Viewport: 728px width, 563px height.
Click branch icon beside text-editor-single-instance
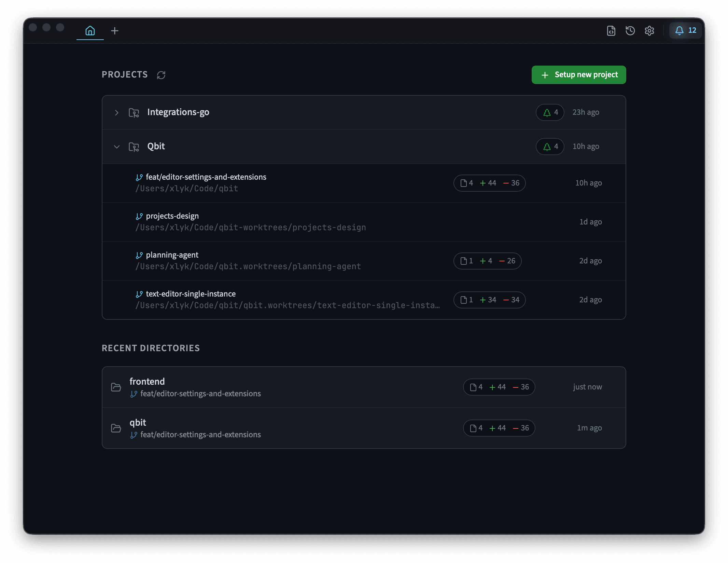coord(139,294)
